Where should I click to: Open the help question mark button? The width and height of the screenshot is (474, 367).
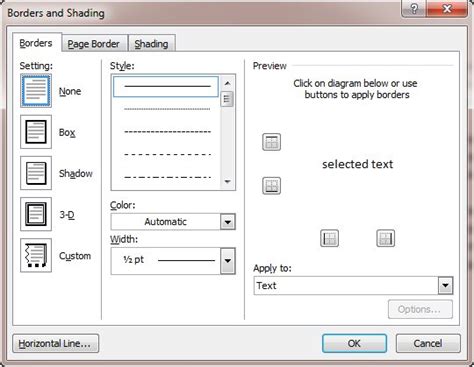pyautogui.click(x=414, y=9)
